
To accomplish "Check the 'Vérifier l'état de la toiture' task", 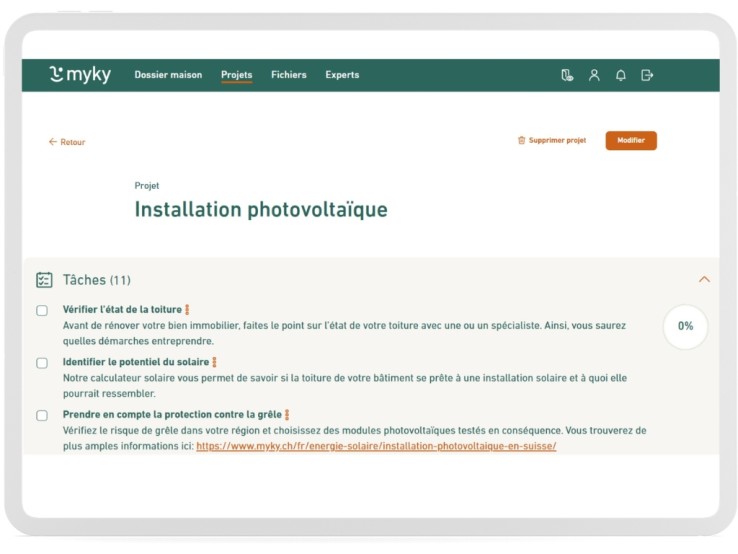I will coord(42,311).
